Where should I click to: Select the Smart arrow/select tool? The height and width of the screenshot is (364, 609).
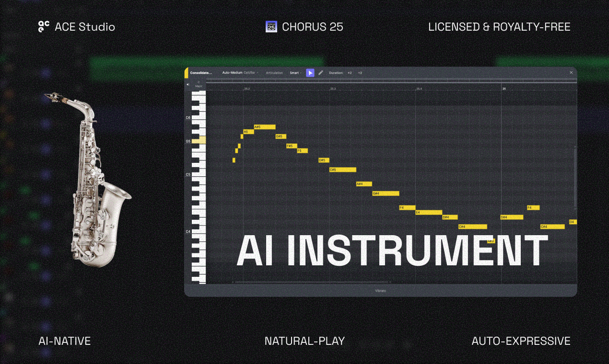click(310, 73)
